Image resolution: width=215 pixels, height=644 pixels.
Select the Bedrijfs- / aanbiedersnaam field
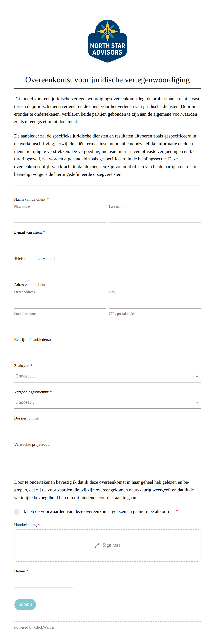pyautogui.click(x=107, y=350)
